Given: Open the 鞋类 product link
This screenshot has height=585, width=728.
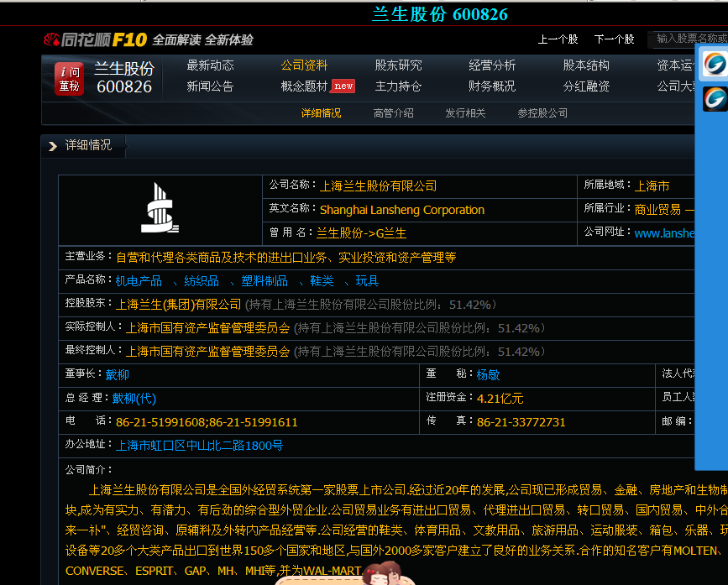Looking at the screenshot, I should [322, 281].
